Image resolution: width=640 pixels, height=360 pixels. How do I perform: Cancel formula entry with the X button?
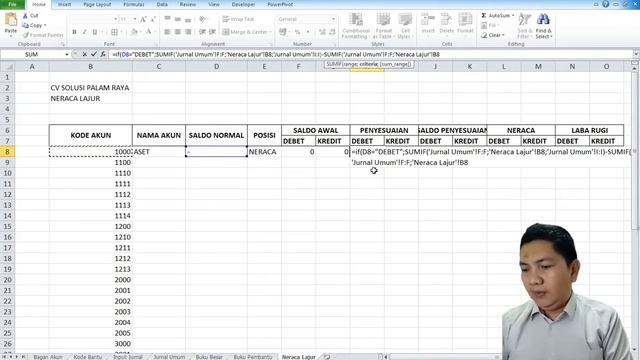point(84,54)
